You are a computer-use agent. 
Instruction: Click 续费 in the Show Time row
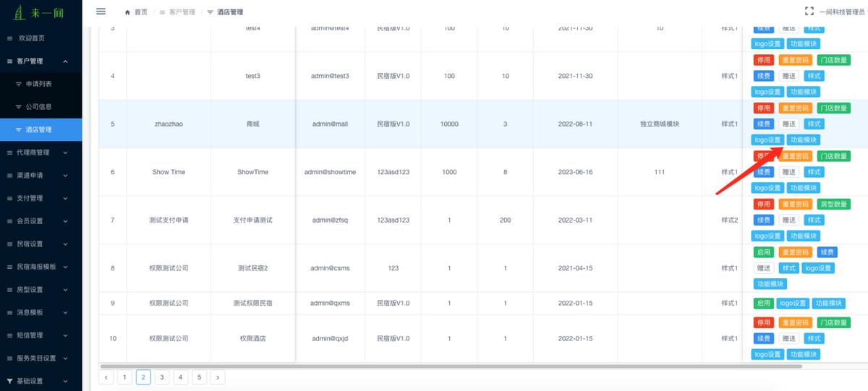click(x=763, y=172)
